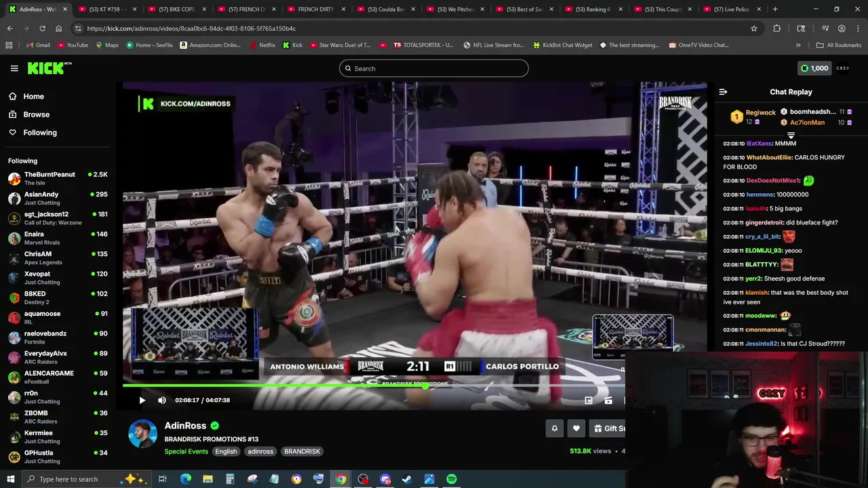Collapse the Chat Replay panel
The height and width of the screenshot is (488, 868).
(x=723, y=91)
